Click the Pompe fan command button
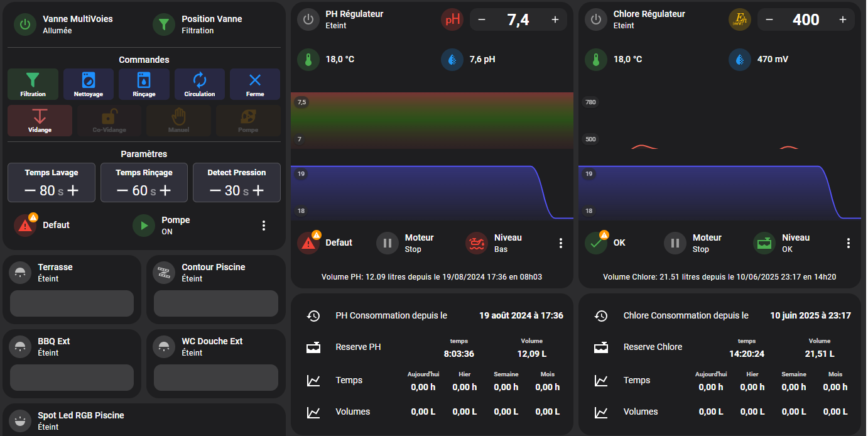The image size is (868, 436). (248, 121)
